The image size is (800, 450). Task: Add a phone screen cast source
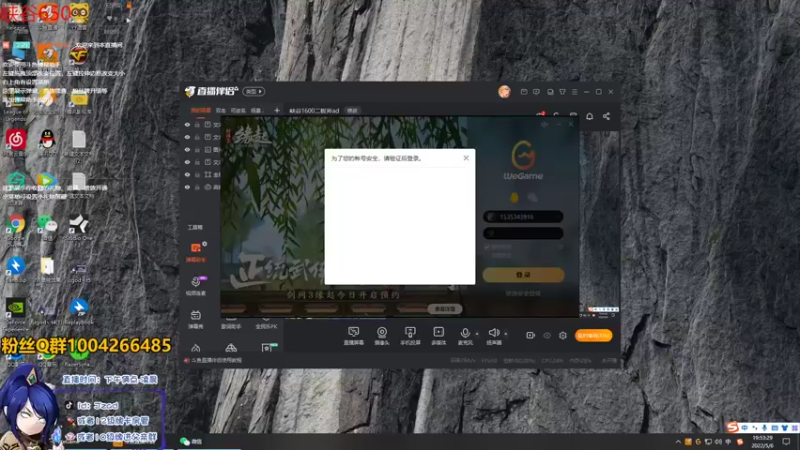410,336
